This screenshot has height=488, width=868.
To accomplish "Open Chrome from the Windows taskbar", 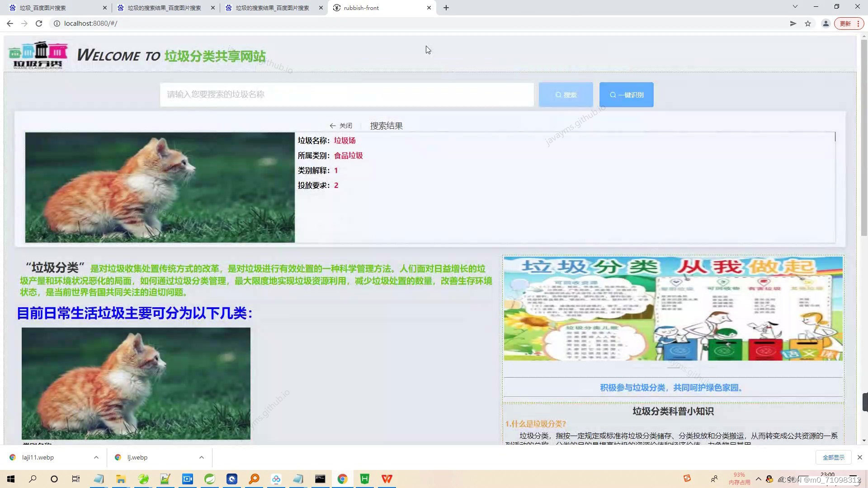I will [342, 479].
